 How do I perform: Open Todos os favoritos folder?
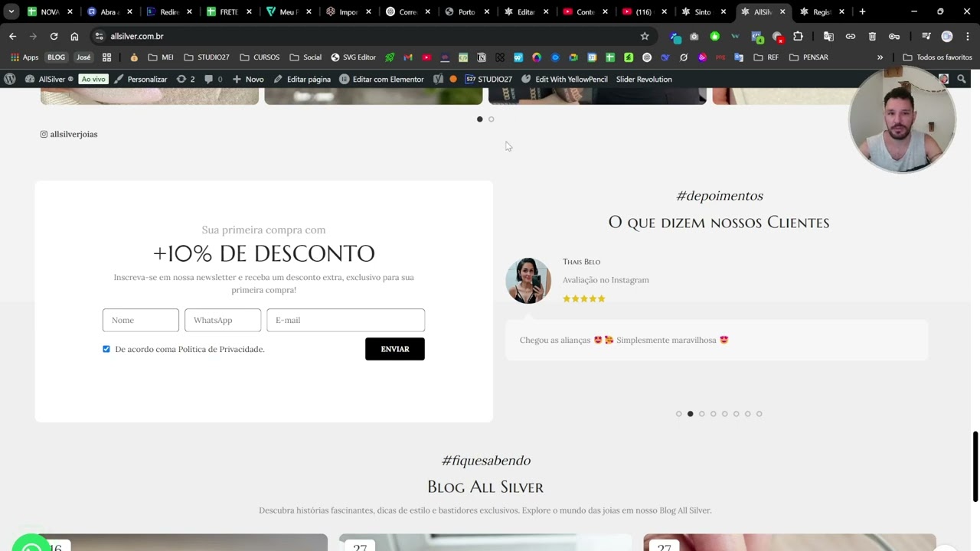click(937, 57)
